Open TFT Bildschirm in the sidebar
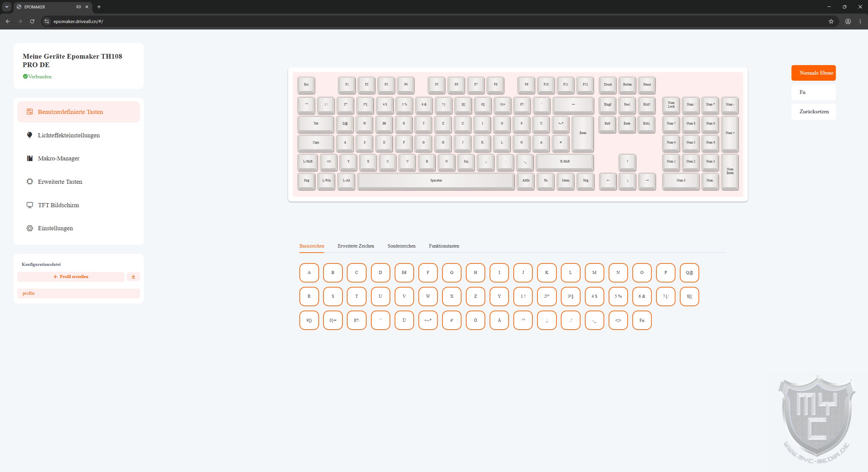 [x=79, y=205]
